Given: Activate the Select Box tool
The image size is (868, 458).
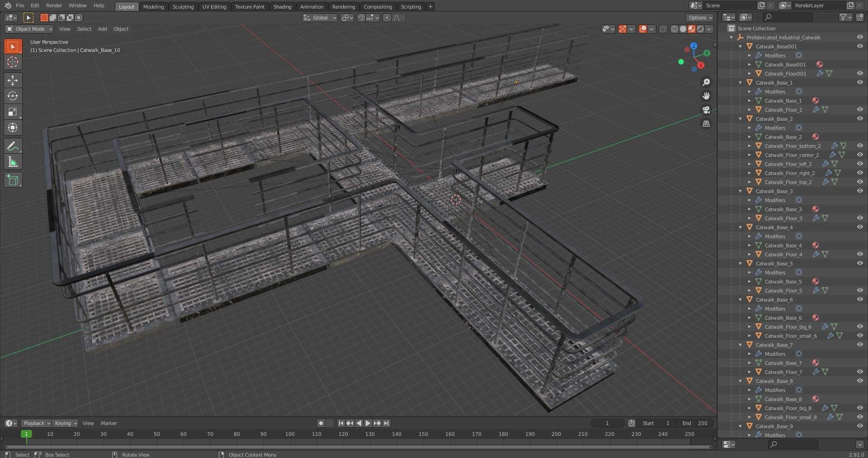Looking at the screenshot, I should [13, 46].
